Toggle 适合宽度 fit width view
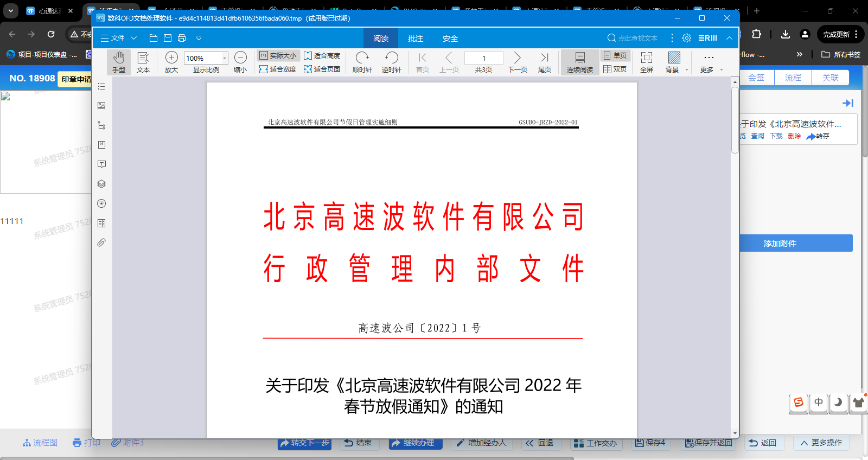 (x=278, y=69)
